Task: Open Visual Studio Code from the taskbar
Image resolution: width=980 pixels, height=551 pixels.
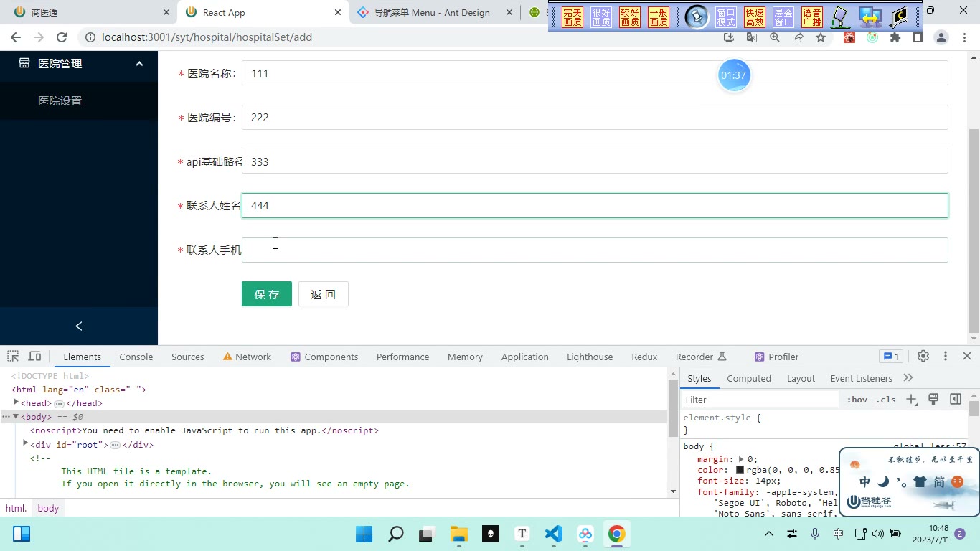Action: click(x=553, y=534)
